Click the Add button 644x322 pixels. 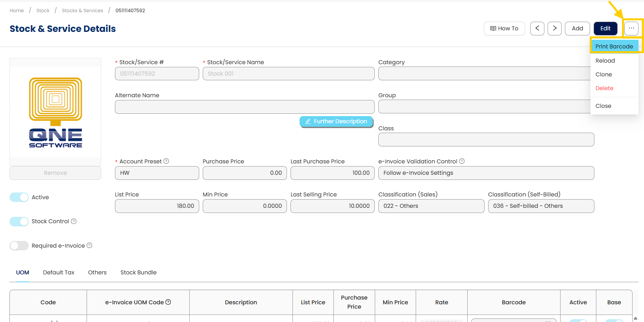tap(577, 28)
